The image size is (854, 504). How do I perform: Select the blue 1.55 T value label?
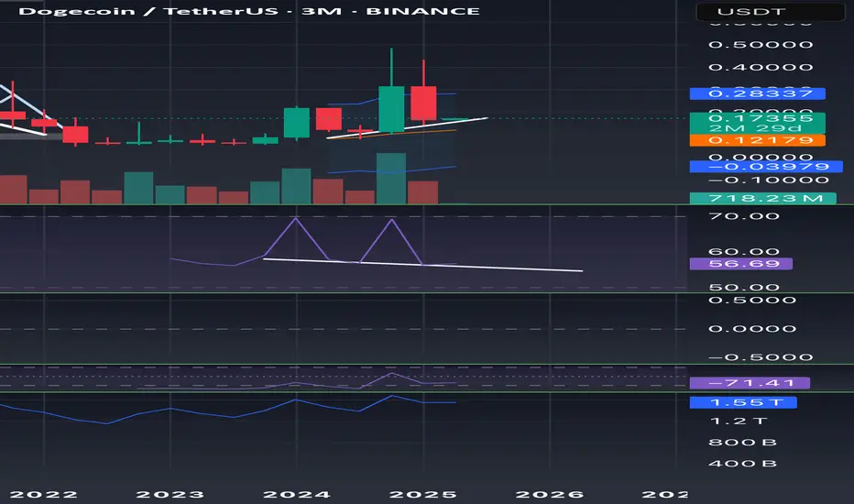point(743,402)
